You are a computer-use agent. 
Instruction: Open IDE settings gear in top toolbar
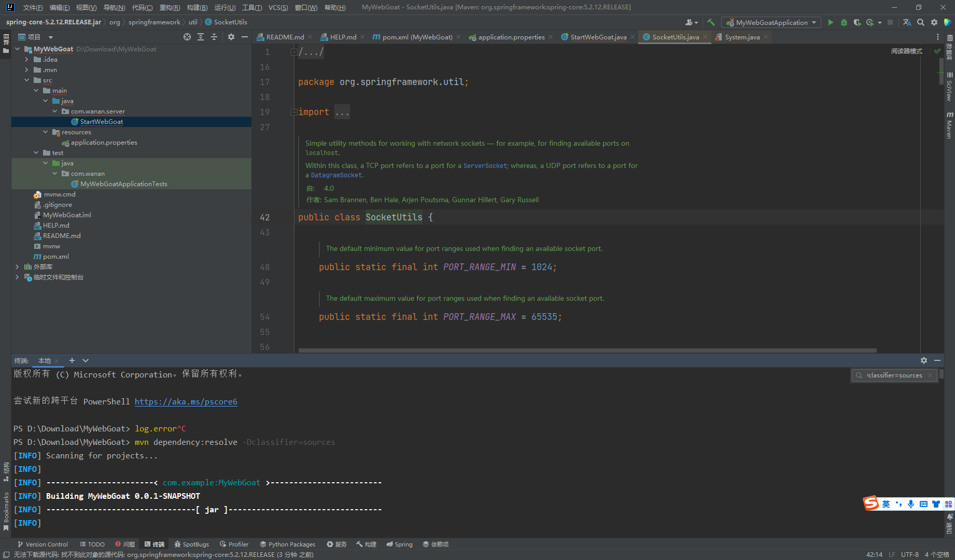[x=934, y=22]
